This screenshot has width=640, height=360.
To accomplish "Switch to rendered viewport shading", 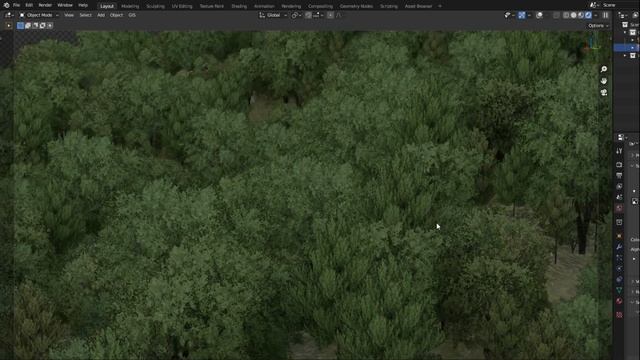I will coord(588,15).
